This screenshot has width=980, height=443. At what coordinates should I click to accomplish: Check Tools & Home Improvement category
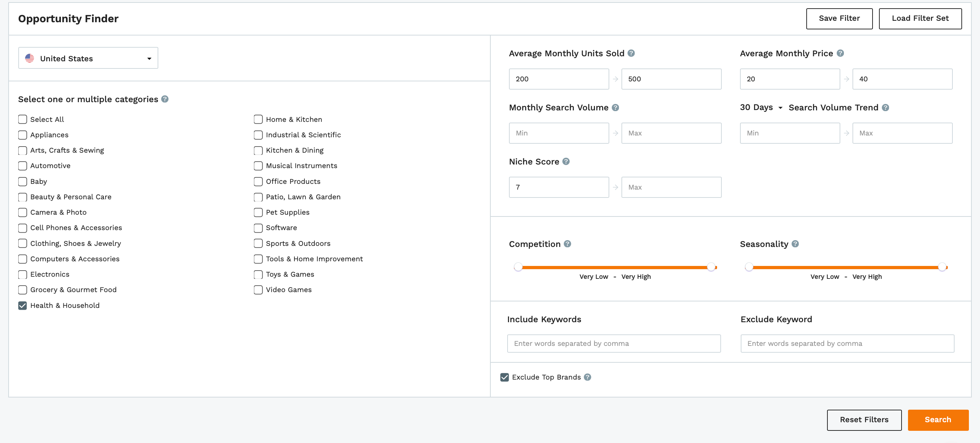[x=258, y=259]
